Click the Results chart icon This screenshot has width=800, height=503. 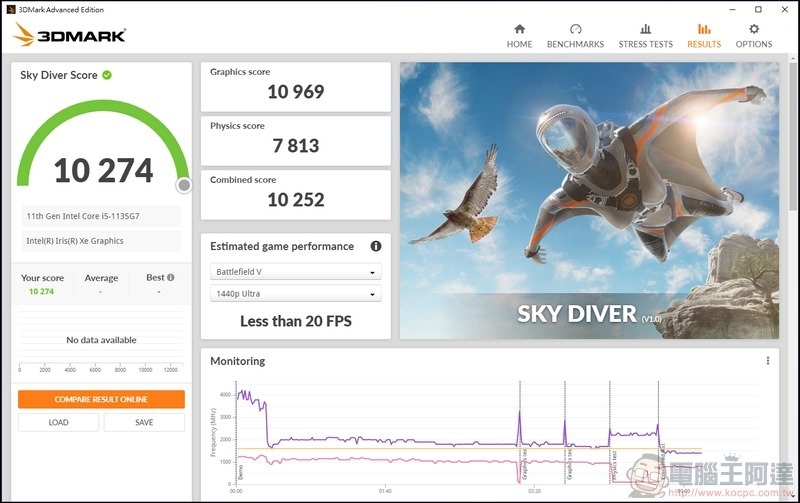[704, 30]
